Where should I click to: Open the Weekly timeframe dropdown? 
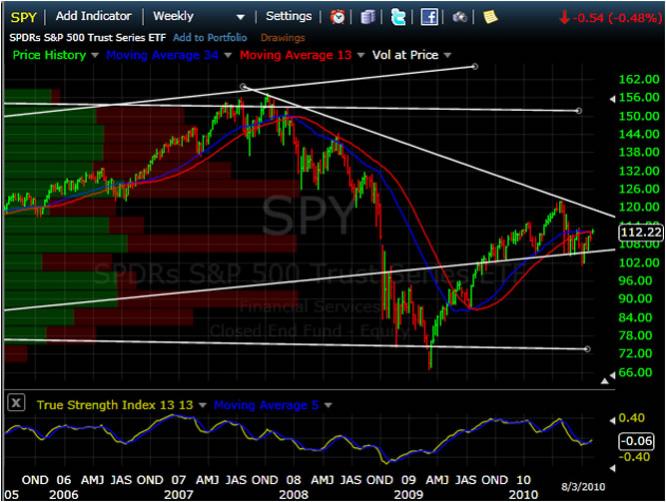(199, 16)
